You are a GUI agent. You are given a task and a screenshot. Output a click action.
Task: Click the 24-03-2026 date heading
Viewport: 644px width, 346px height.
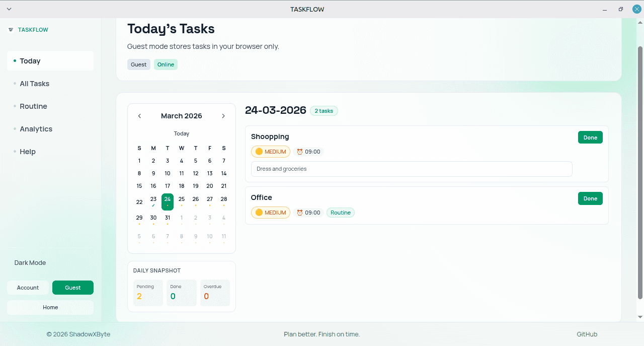276,110
